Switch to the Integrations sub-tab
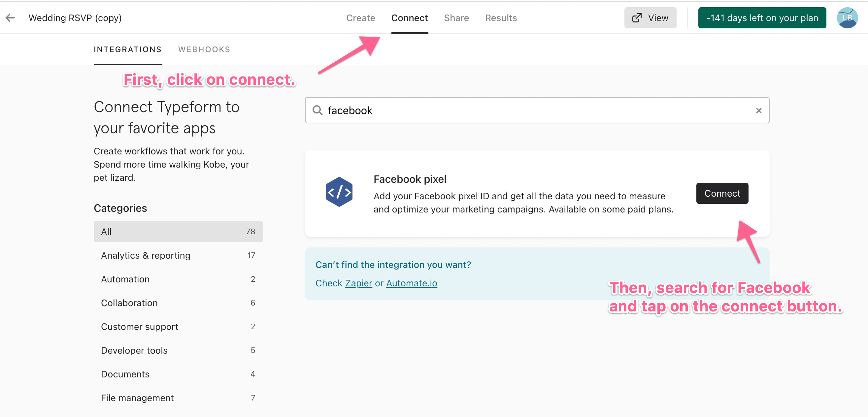Viewport: 868px width, 417px height. 128,49
